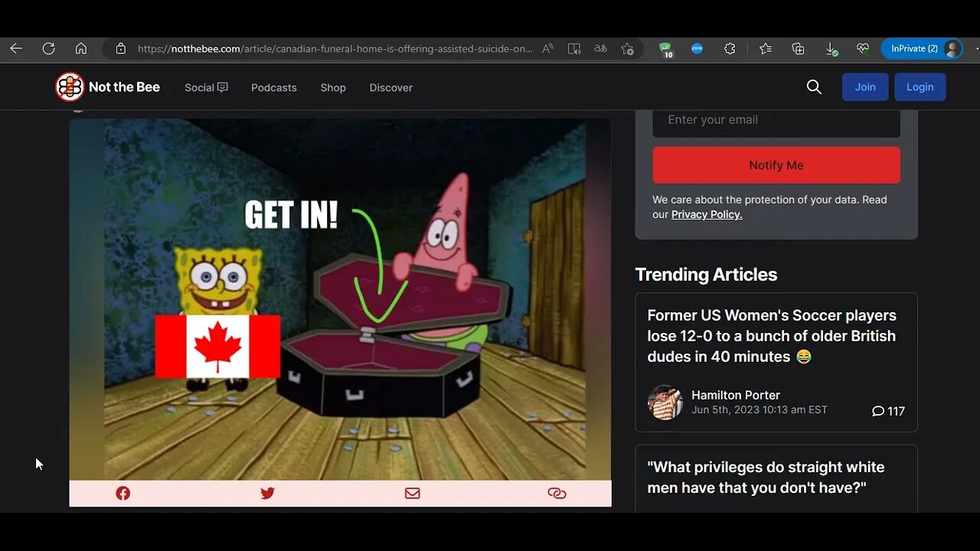
Task: Click the Login button
Action: click(x=920, y=87)
